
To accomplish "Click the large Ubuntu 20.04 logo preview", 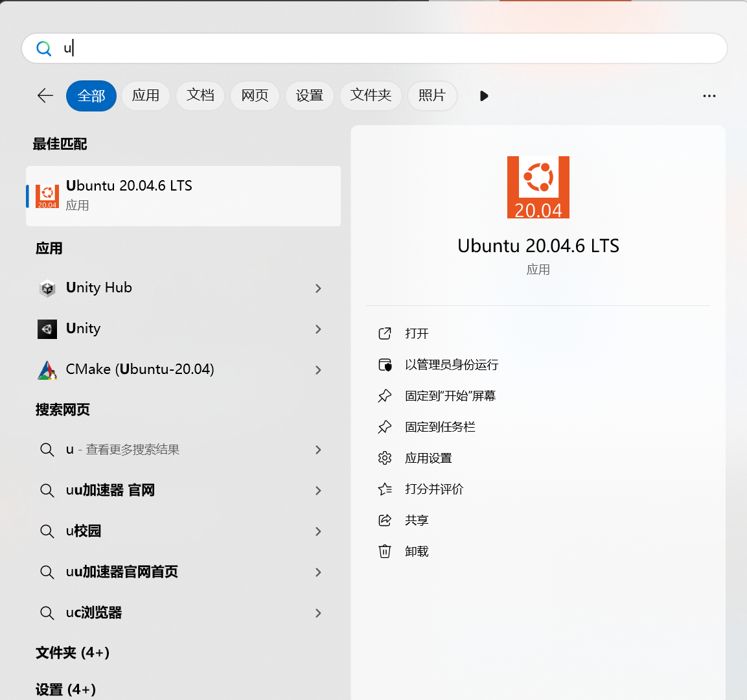I will click(x=538, y=186).
